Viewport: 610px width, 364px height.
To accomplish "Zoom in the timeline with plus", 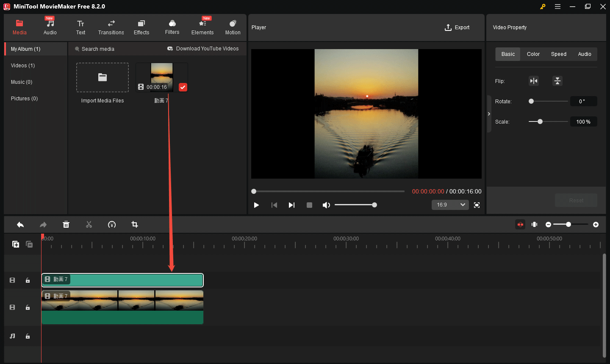I will coord(596,225).
